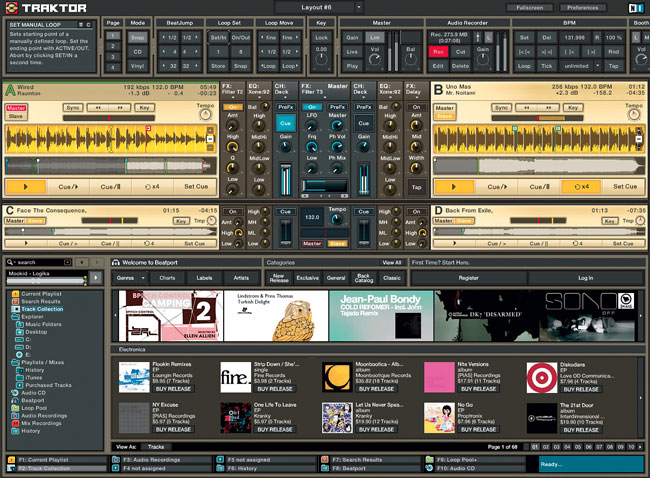Toggle Delay effect On button
Image resolution: width=650 pixels, height=478 pixels.
click(416, 107)
